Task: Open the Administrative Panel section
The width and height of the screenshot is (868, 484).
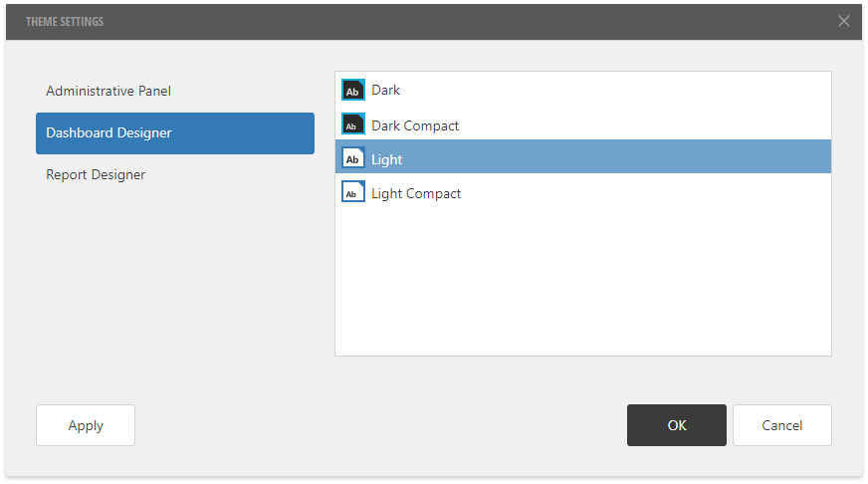Action: (x=108, y=91)
